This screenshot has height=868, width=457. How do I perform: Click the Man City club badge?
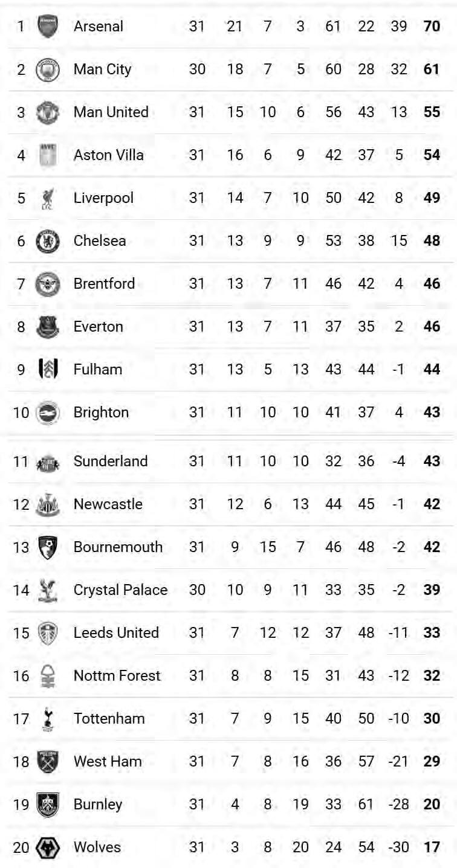47,69
